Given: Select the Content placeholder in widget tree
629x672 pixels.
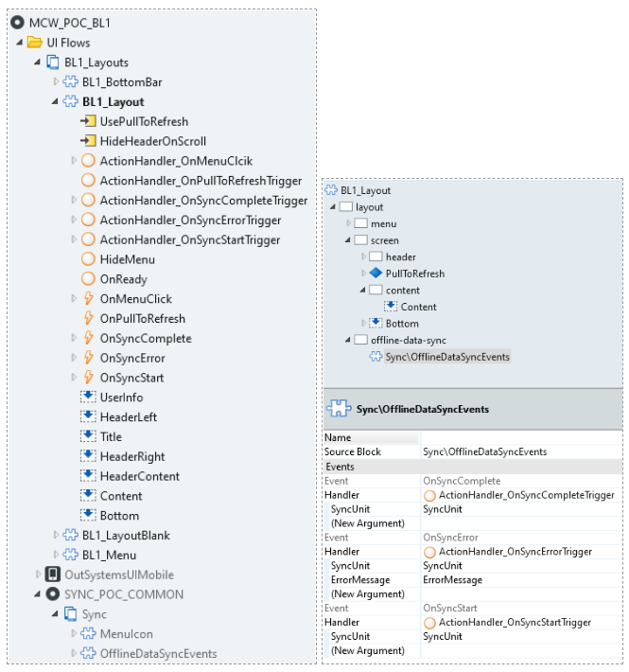Looking at the screenshot, I should click(418, 307).
